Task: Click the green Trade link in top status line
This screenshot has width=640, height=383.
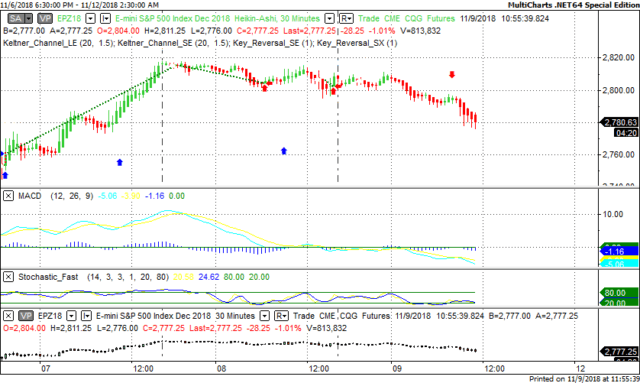Action: (x=369, y=19)
